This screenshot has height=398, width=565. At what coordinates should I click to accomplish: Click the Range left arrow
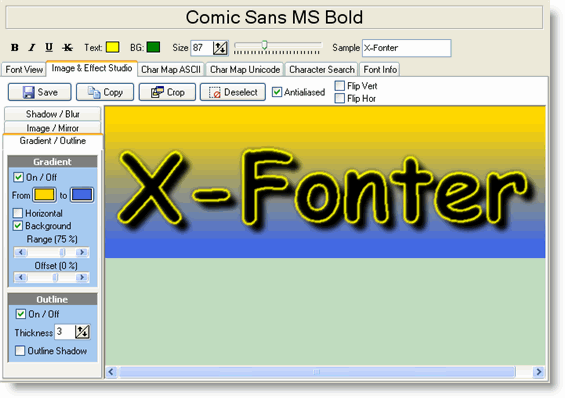pyautogui.click(x=21, y=252)
